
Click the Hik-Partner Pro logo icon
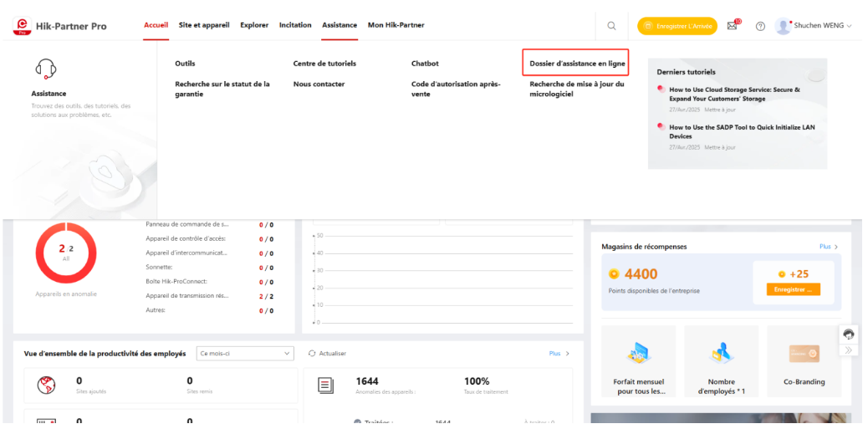click(23, 26)
